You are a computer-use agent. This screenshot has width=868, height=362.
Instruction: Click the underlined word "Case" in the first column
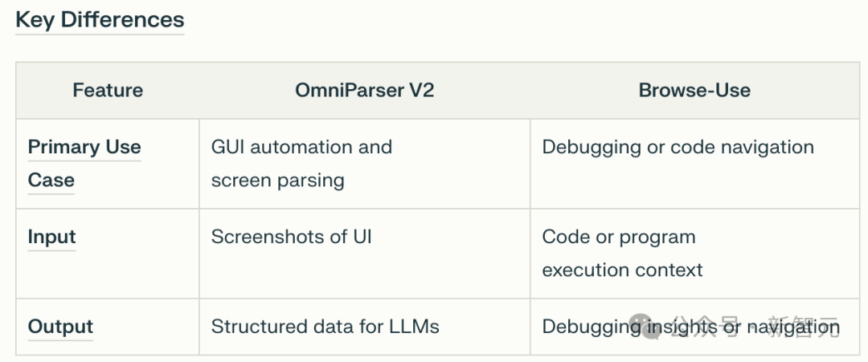pyautogui.click(x=51, y=181)
